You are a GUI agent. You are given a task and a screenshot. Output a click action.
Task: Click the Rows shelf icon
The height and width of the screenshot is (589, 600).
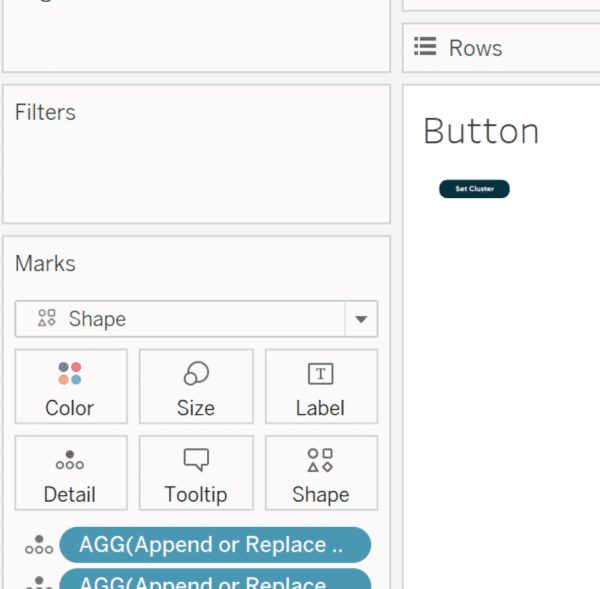pos(426,48)
